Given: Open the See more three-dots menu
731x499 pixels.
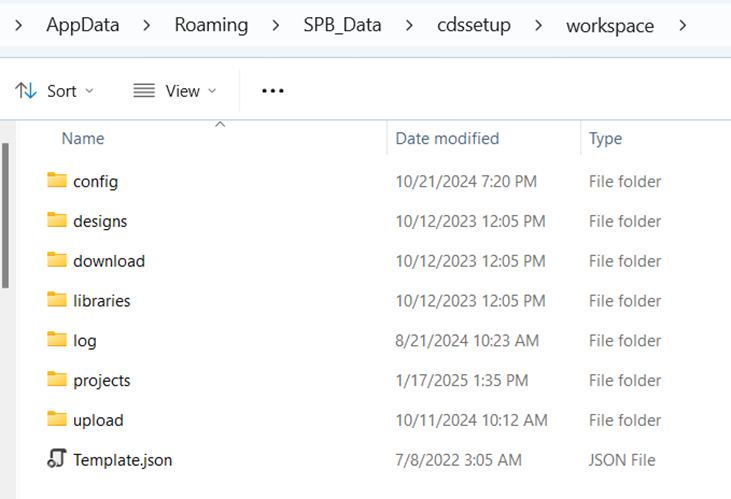Looking at the screenshot, I should tap(273, 91).
